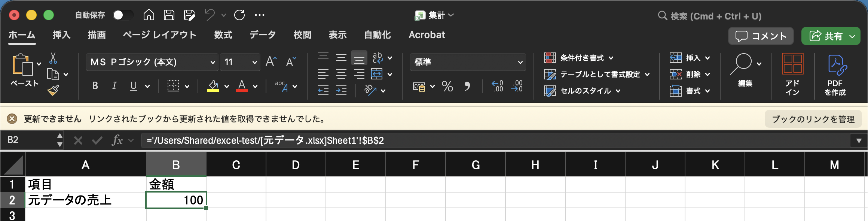Align text left

[323, 74]
